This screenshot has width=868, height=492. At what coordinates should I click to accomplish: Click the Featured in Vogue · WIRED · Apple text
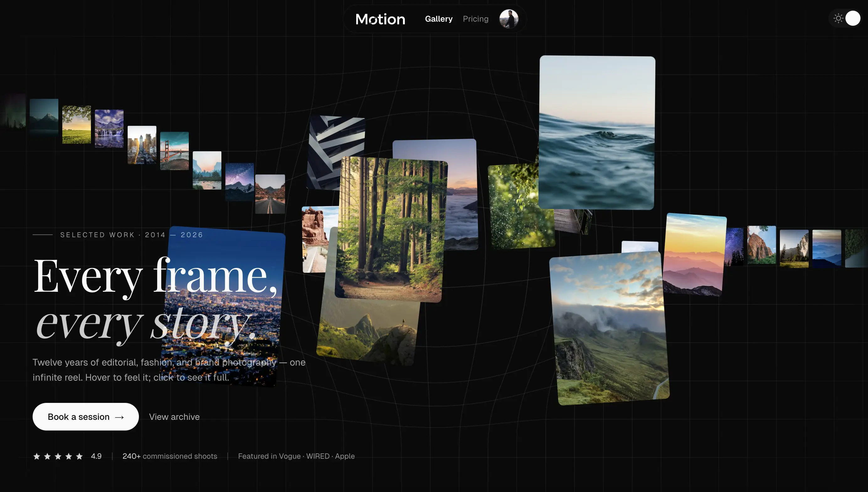tap(296, 456)
